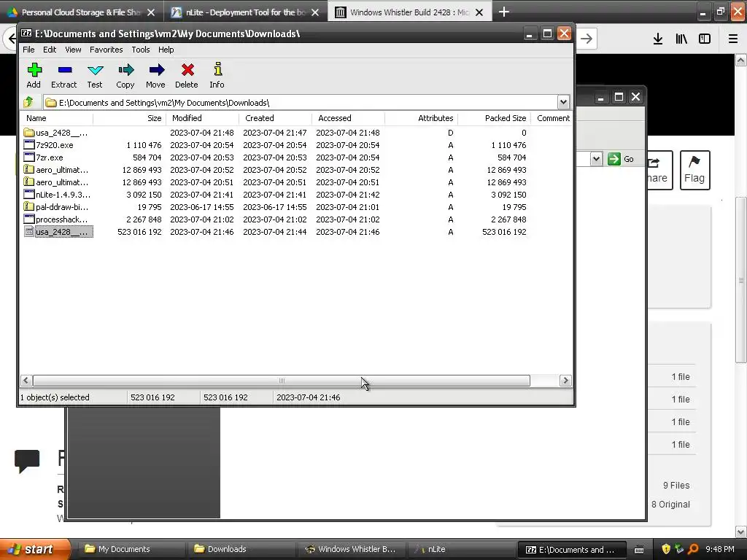
Task: Select the pal-ddraw-bi archive icon
Action: (29, 207)
